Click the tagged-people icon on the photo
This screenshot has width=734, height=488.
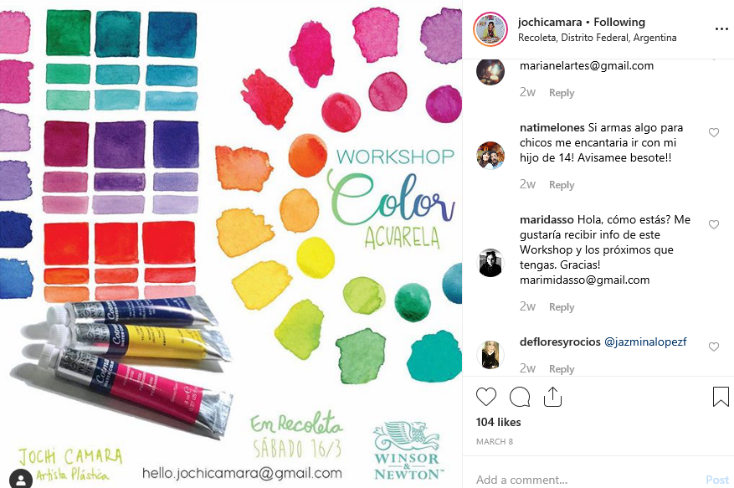21,479
